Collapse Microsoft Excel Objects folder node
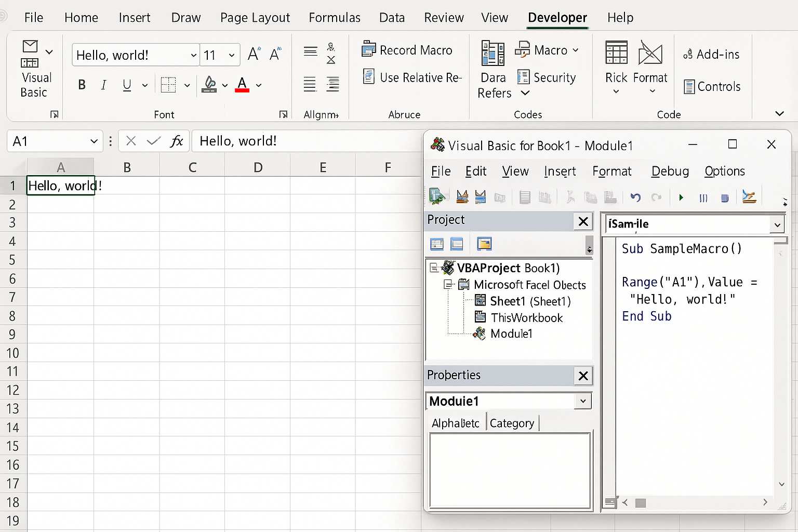Viewport: 798px width, 532px height. (x=448, y=285)
